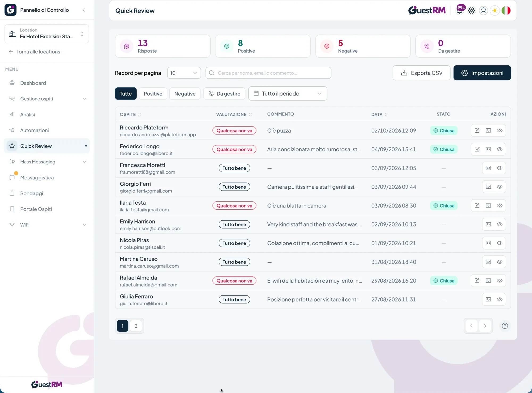Filter by Positive reviews

click(x=153, y=94)
